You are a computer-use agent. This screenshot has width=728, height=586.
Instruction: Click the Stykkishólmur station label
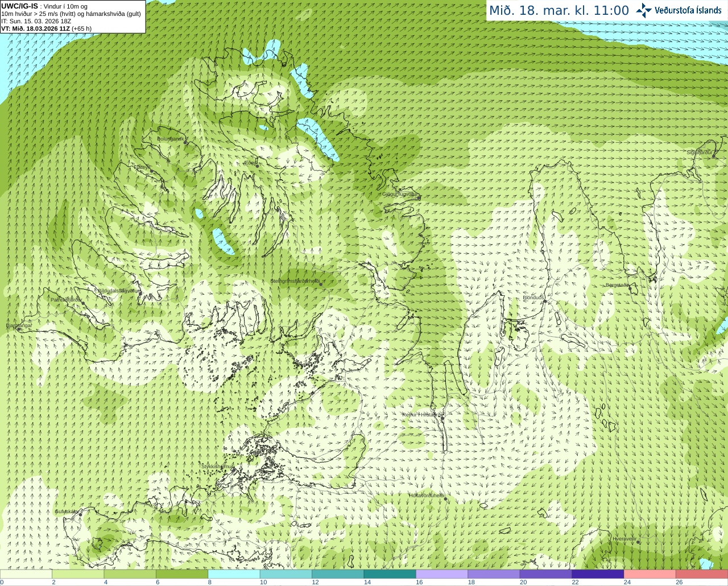[x=217, y=467]
